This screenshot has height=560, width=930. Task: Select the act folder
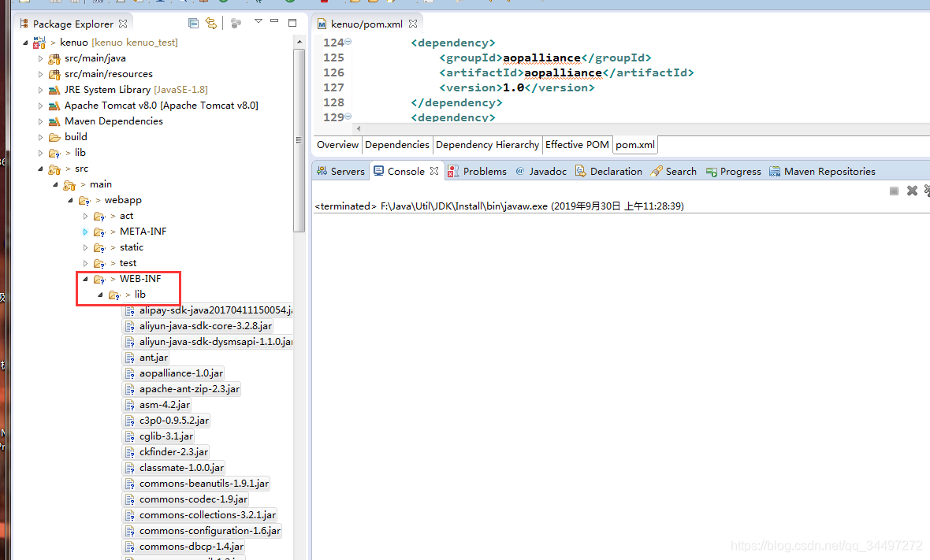tap(126, 216)
